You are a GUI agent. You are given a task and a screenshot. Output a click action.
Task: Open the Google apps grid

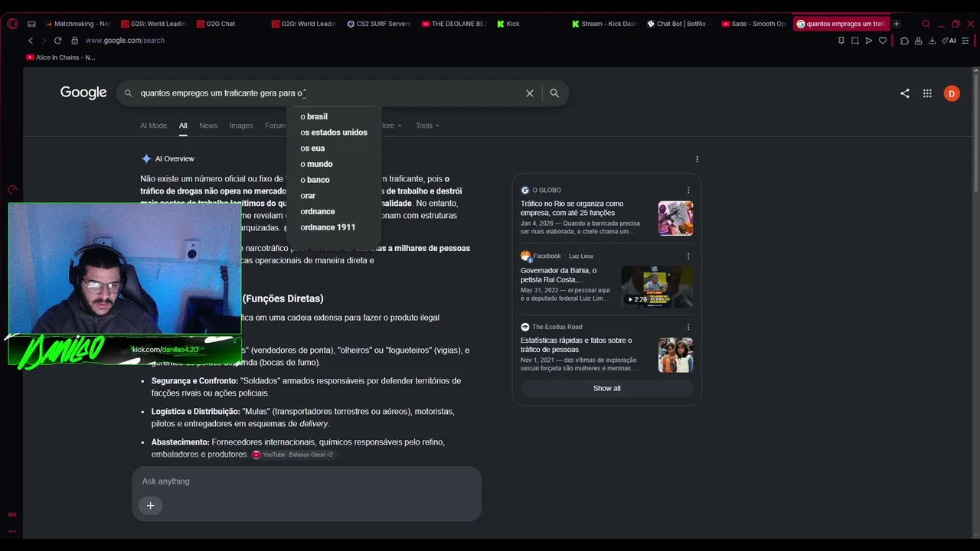(x=927, y=93)
